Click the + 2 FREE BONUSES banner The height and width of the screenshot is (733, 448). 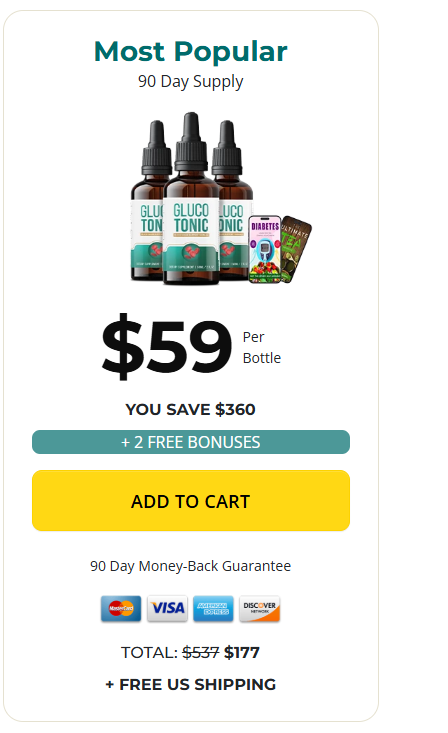tap(191, 442)
